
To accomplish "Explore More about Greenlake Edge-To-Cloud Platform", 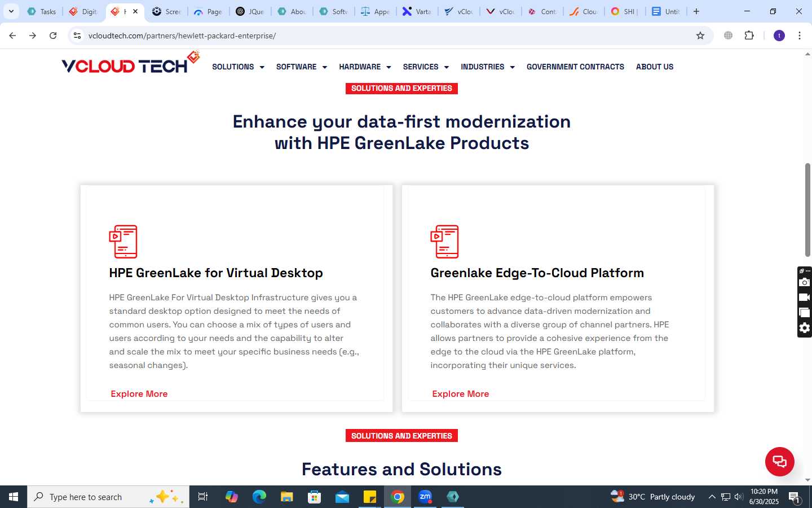I will click(x=460, y=394).
